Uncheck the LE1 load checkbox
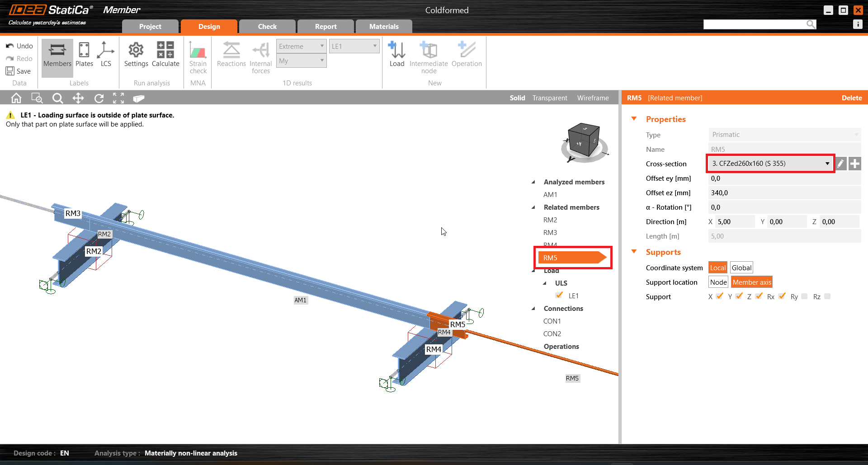 point(559,296)
